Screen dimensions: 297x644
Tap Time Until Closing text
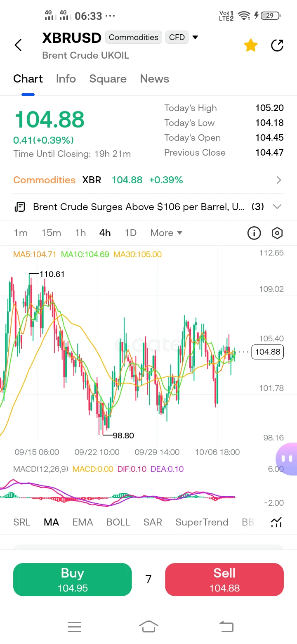72,154
